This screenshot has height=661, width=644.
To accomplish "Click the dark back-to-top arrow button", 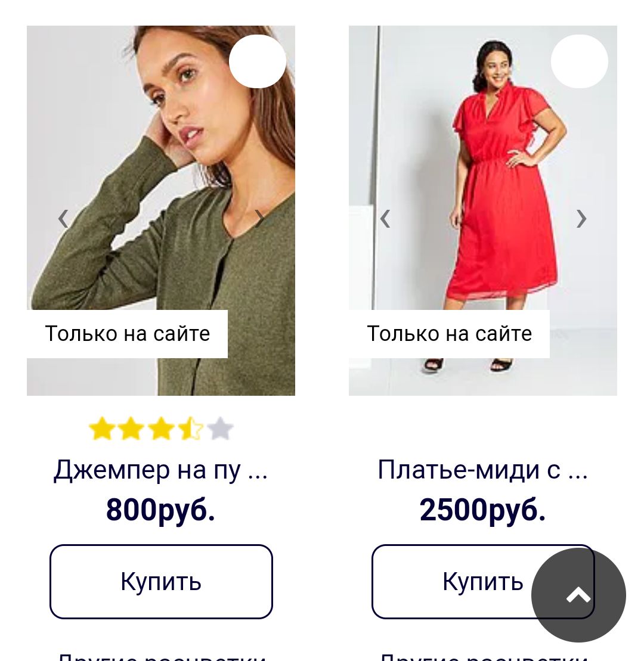I will tap(578, 595).
